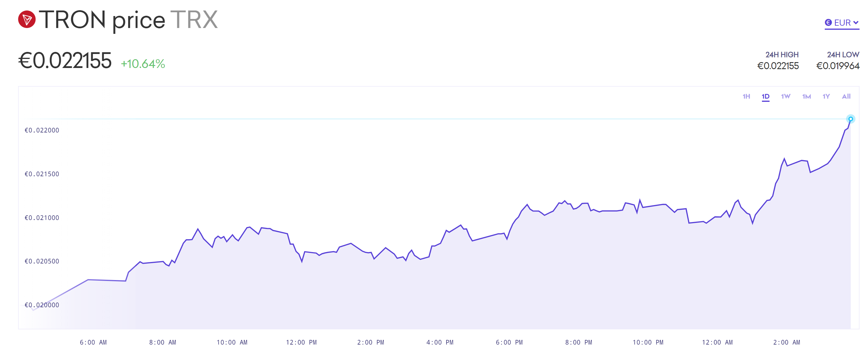This screenshot has width=868, height=353.
Task: Select the 1M chart range
Action: click(806, 97)
